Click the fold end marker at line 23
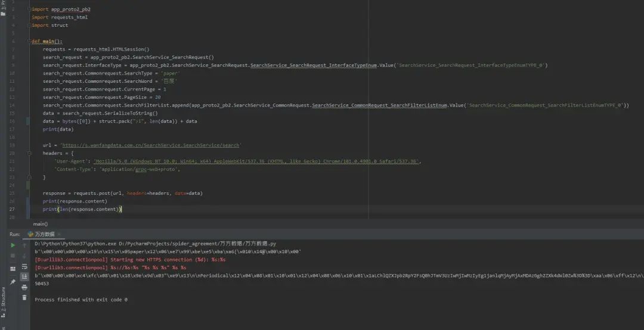This screenshot has width=644, height=330. pos(29,178)
